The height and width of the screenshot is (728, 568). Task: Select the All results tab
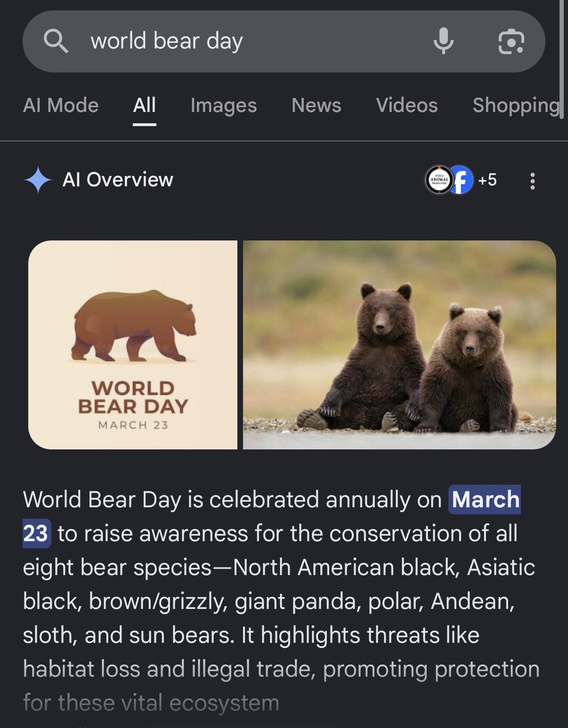click(x=145, y=106)
